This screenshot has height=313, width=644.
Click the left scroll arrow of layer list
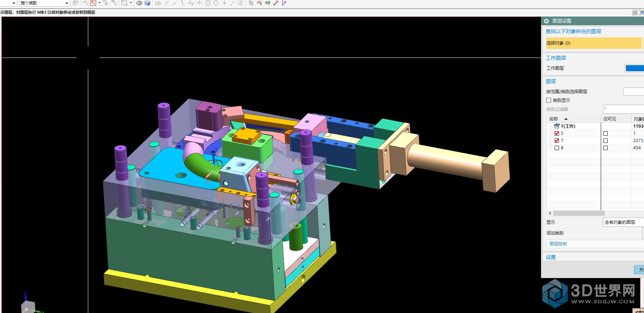coord(550,213)
